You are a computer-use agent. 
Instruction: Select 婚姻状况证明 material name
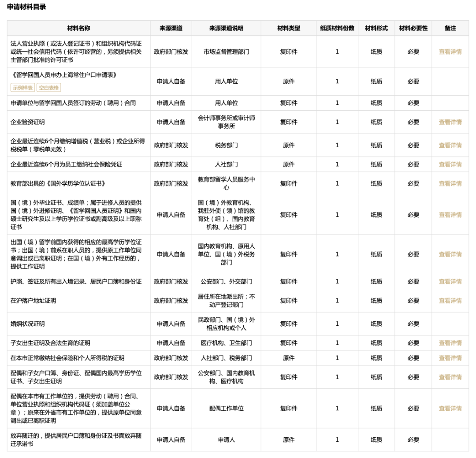pyautogui.click(x=28, y=324)
